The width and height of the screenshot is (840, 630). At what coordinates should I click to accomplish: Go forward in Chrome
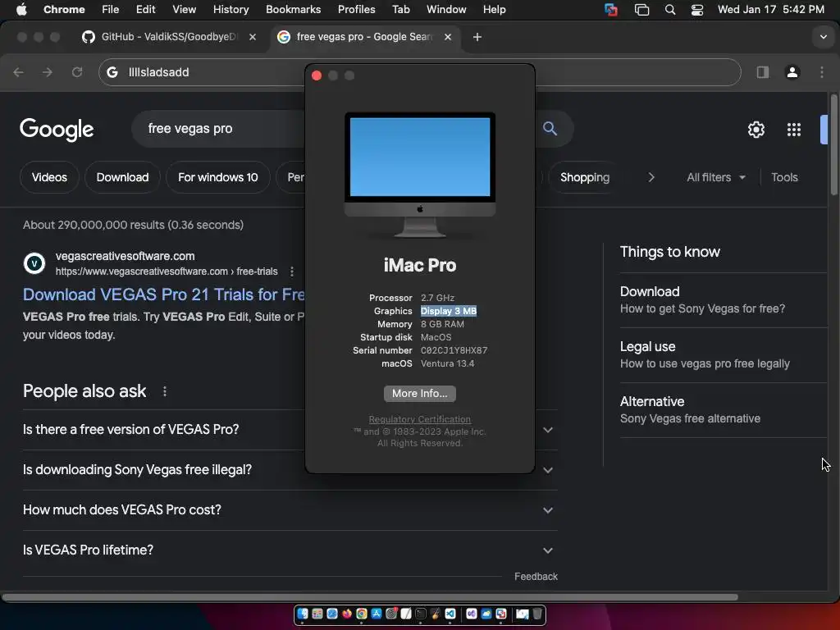(48, 72)
